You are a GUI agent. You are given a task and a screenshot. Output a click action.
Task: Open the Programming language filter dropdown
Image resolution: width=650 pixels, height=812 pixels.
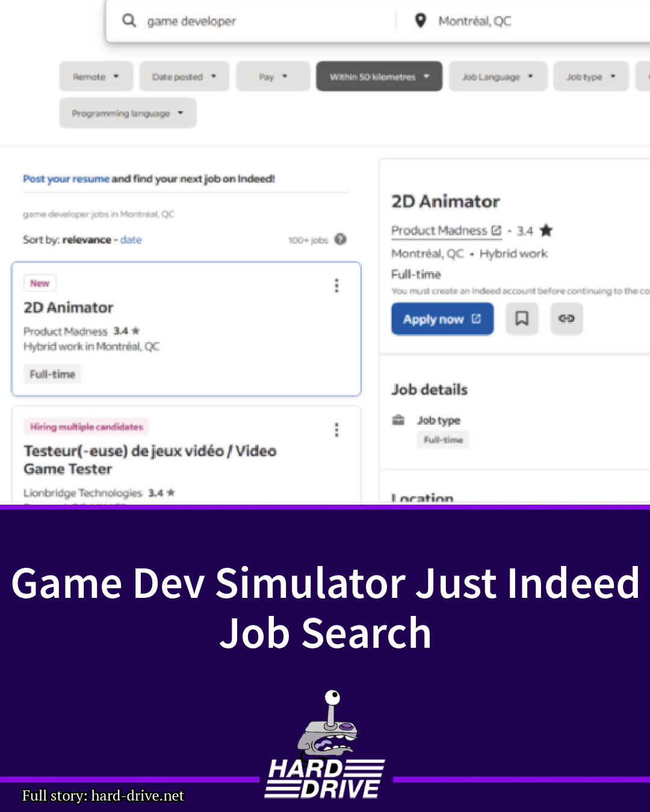click(x=128, y=113)
